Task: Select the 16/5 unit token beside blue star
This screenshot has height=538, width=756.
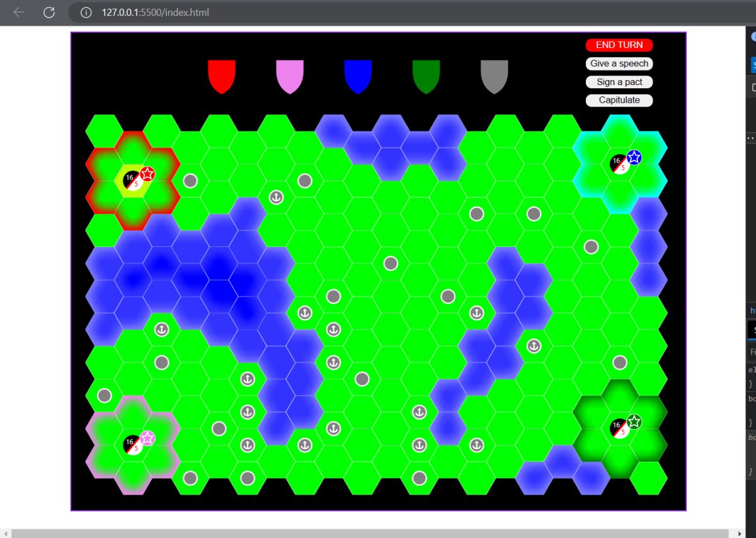Action: click(619, 164)
